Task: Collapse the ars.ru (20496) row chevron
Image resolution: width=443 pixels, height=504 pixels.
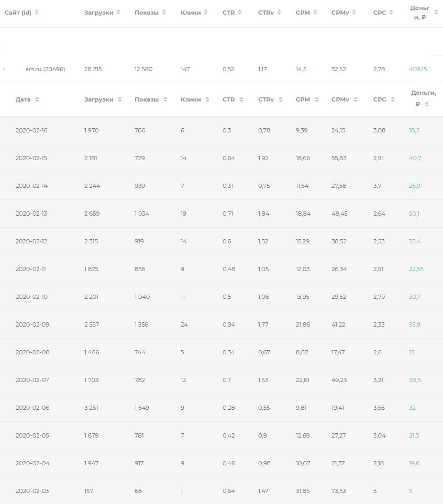Action: [4, 69]
